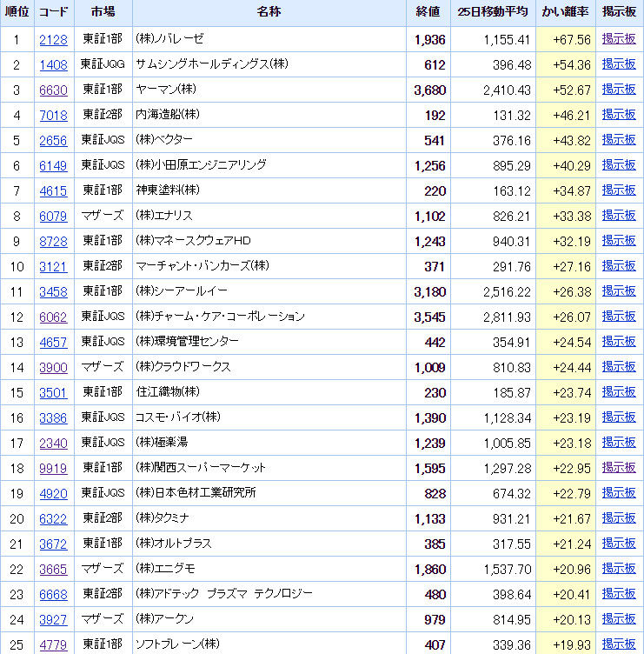Screen dimensions: 644x654
Task: Click the 25日移動平均 column header
Action: (493, 12)
